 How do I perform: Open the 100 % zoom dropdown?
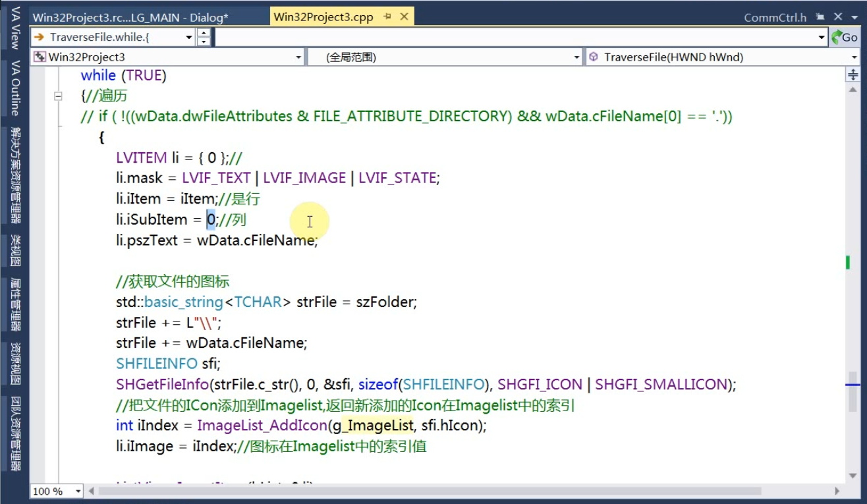point(78,491)
